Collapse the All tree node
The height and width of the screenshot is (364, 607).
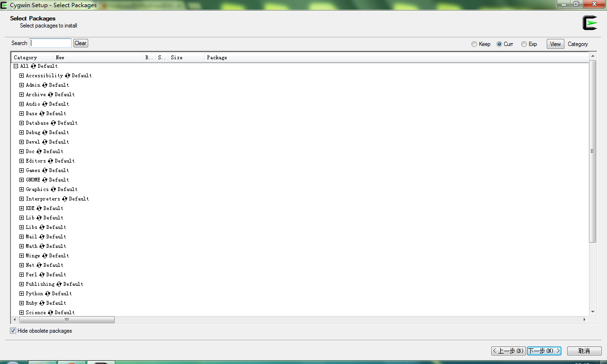pos(16,66)
